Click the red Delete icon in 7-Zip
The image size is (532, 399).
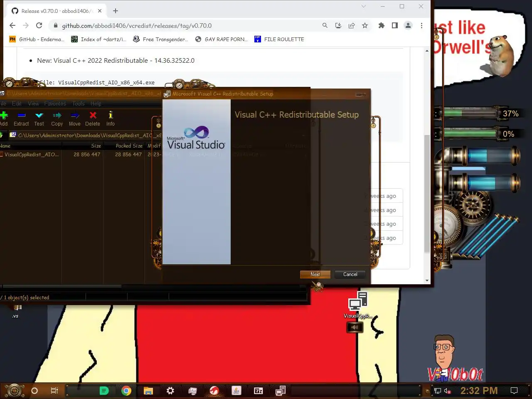[x=93, y=115]
